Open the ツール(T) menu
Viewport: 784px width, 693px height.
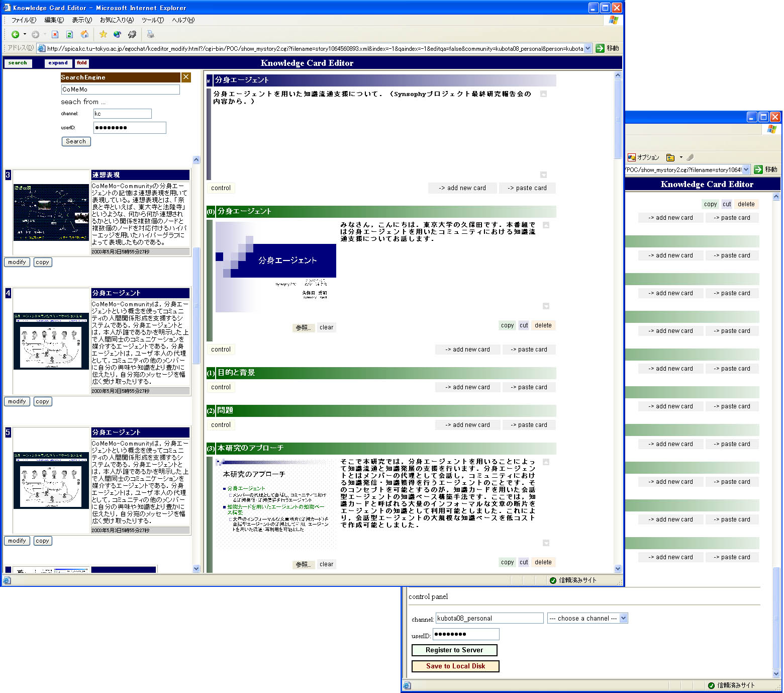152,20
